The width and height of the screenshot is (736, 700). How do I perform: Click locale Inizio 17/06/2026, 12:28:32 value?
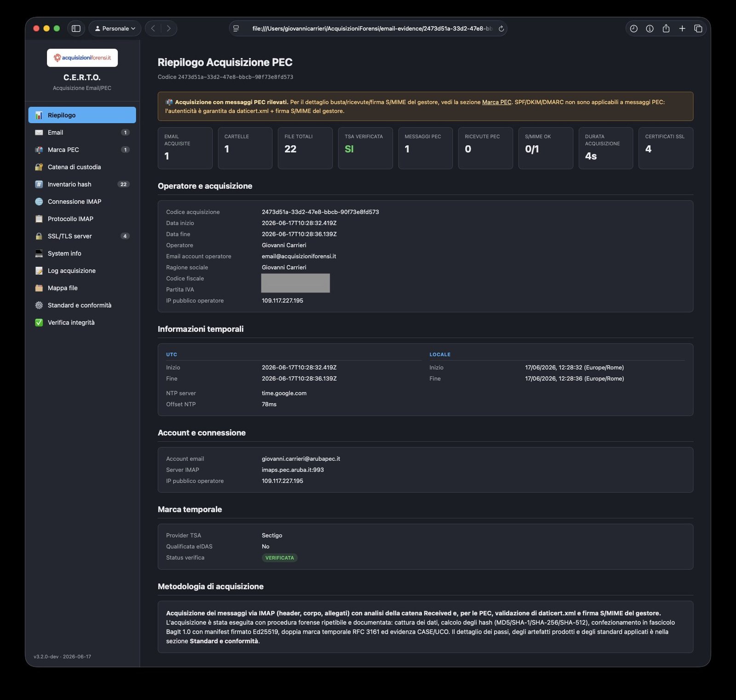tap(575, 367)
